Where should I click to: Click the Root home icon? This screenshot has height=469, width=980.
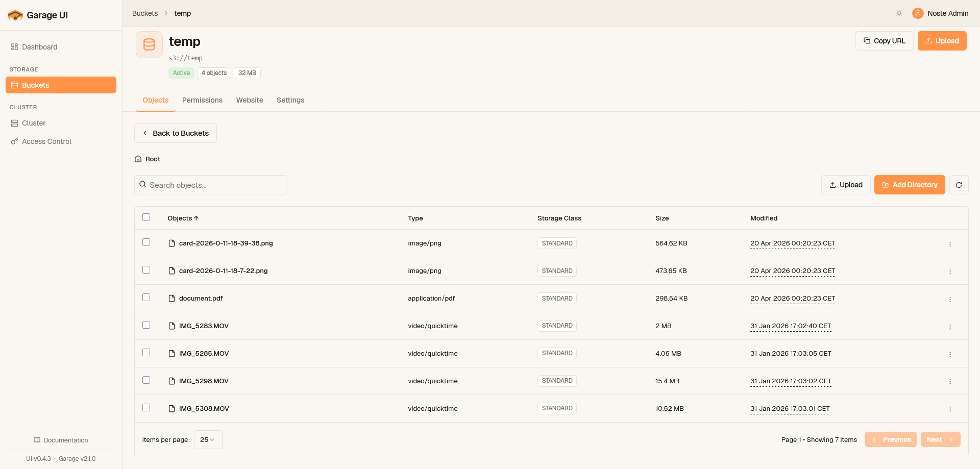pyautogui.click(x=138, y=159)
